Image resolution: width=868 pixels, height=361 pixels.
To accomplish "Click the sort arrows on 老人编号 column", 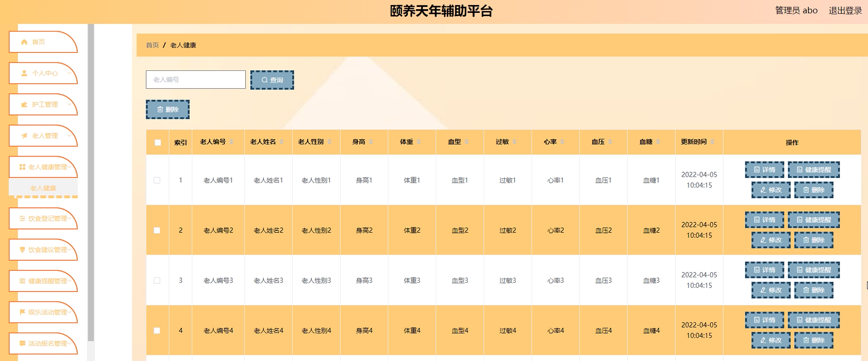I will 232,142.
